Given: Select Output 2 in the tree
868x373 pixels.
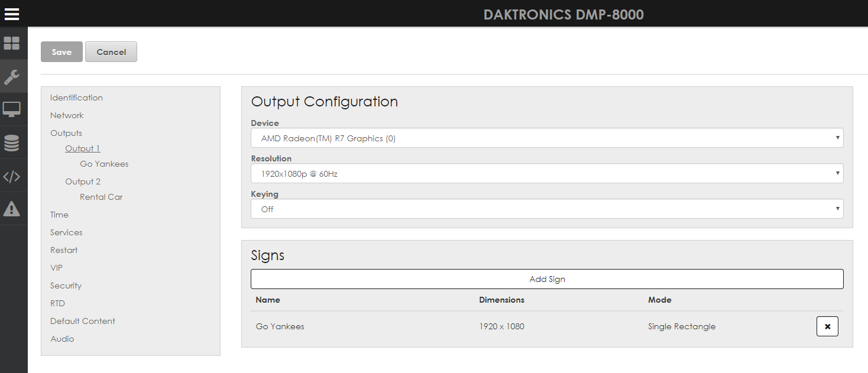Looking at the screenshot, I should (82, 181).
